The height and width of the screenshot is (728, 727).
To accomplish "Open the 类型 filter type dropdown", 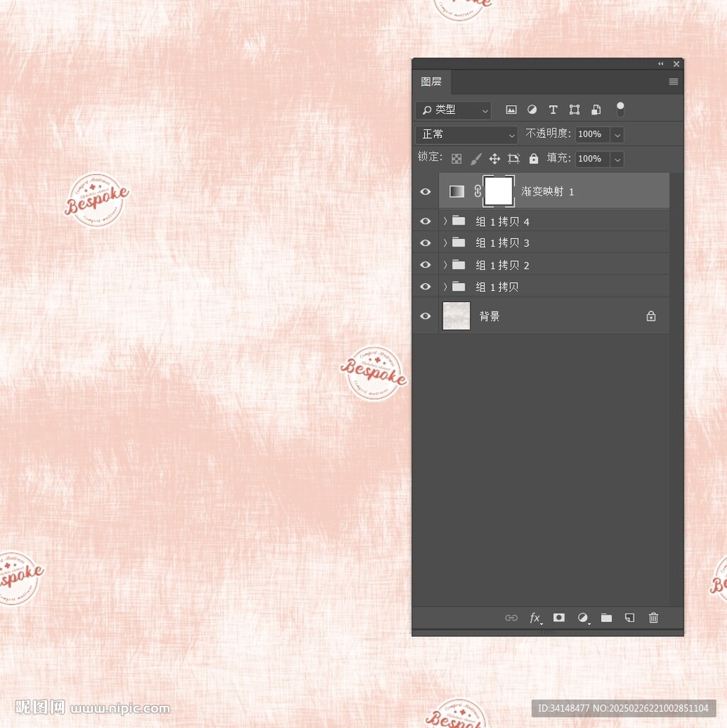I will tap(453, 110).
